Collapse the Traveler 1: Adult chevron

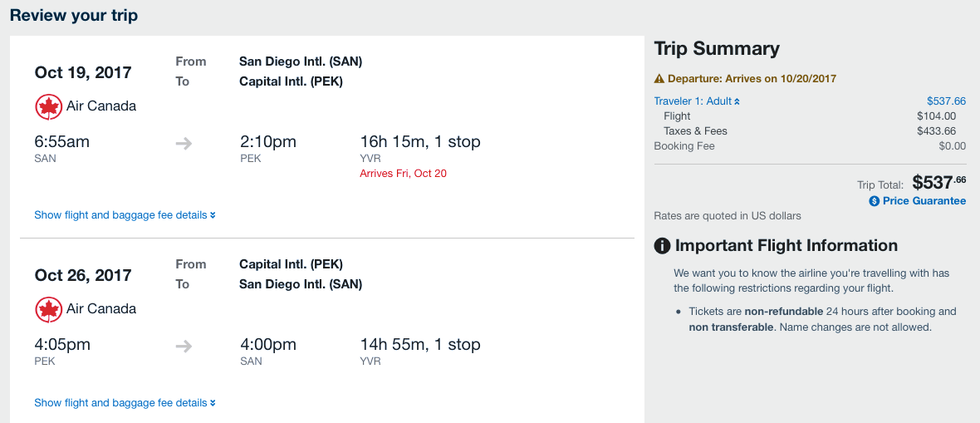pyautogui.click(x=737, y=101)
